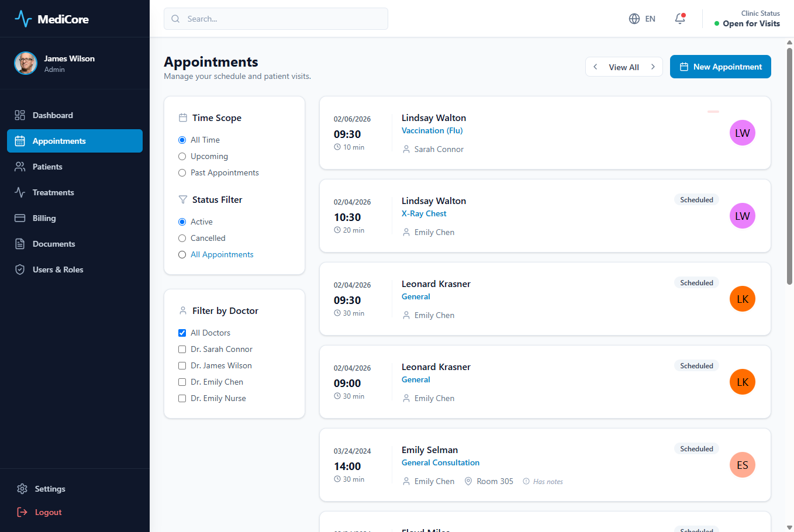Uncheck All Doctors checkbox
Viewport: 794px width, 532px height.
click(182, 333)
